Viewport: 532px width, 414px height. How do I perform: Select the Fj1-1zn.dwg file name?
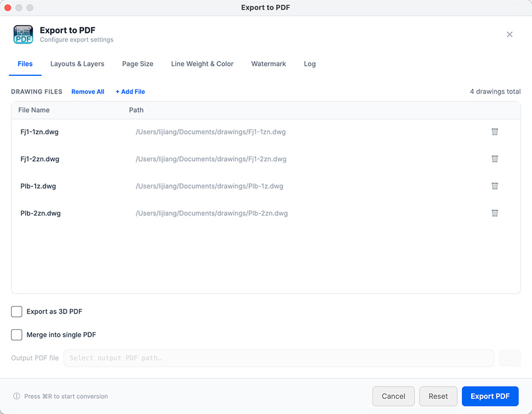39,132
